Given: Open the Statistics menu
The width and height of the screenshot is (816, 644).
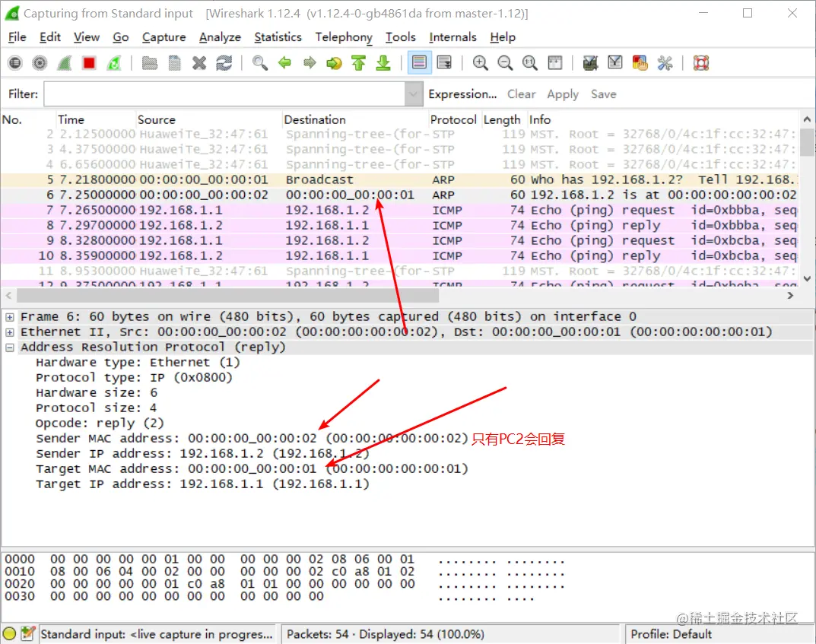Looking at the screenshot, I should [278, 37].
